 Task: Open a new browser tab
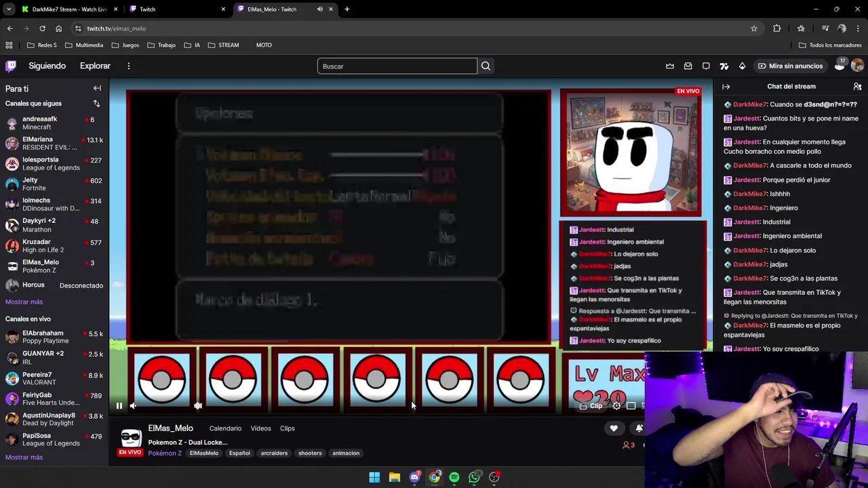click(347, 9)
